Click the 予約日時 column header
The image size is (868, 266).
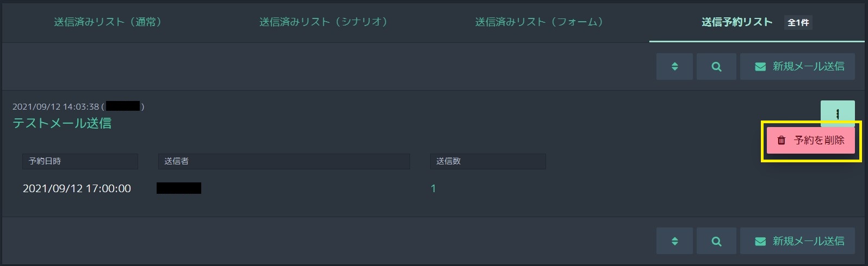pos(80,161)
